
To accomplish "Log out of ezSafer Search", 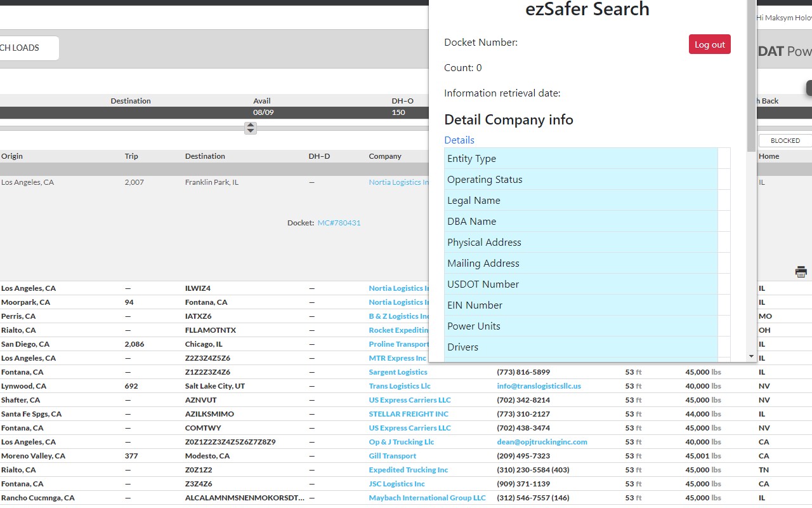I will (x=709, y=44).
